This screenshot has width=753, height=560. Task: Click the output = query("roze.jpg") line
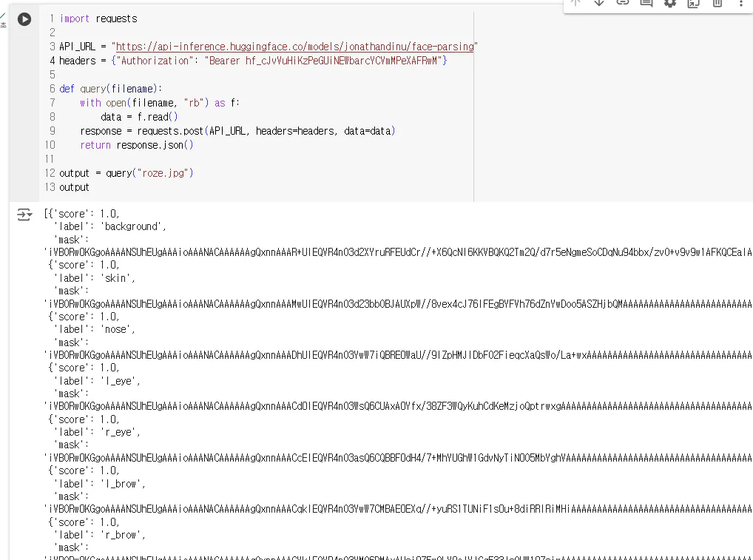point(126,173)
